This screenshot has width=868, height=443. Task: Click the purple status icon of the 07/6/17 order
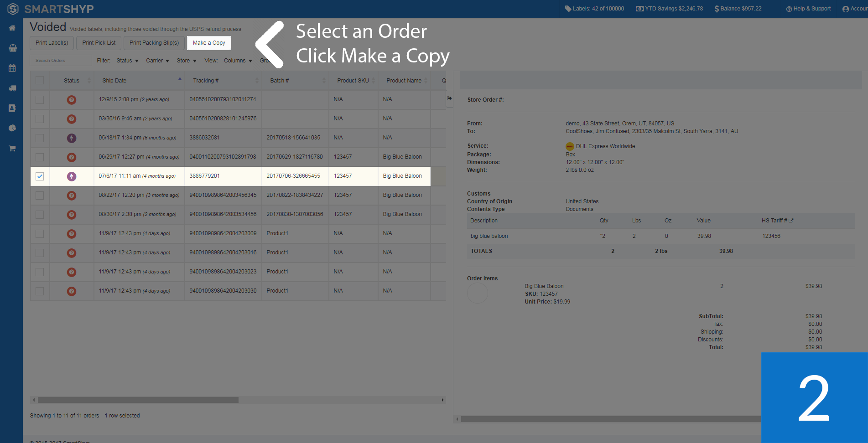(72, 176)
